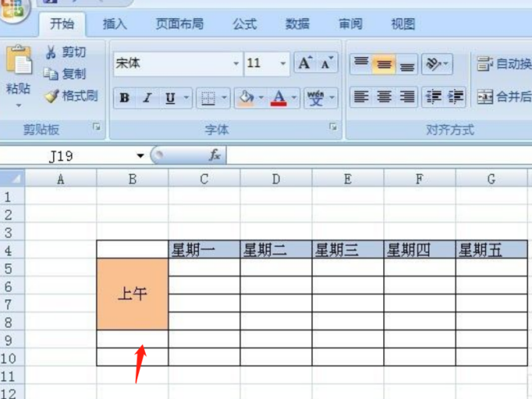Open clipboard (剪贴板) dialog launcher
The width and height of the screenshot is (532, 399).
97,127
